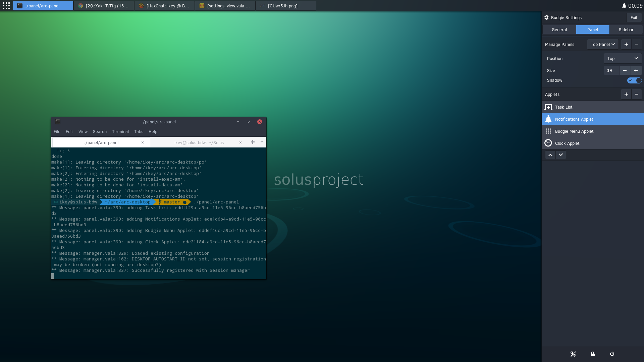Open the terminal Search menu
This screenshot has width=644, height=362.
[x=100, y=132]
